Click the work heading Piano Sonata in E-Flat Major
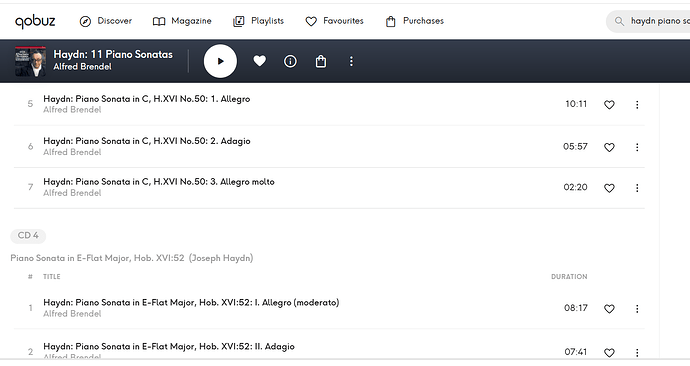 point(132,258)
